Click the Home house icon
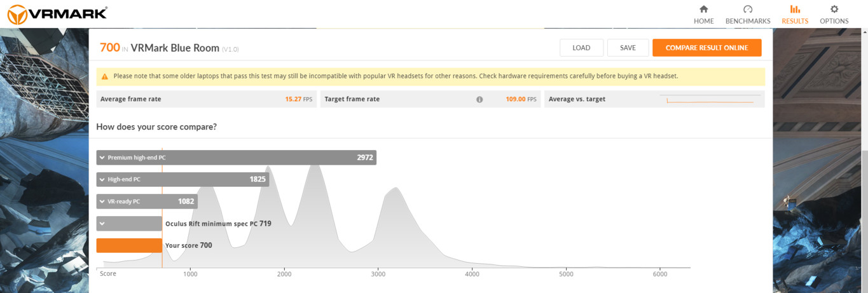Viewport: 868px width, 293px height. 703,9
